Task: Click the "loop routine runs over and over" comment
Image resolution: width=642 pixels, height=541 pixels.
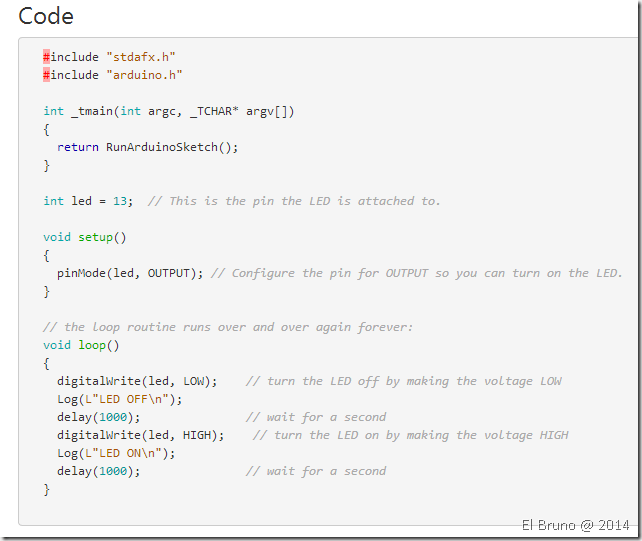Action: 228,327
